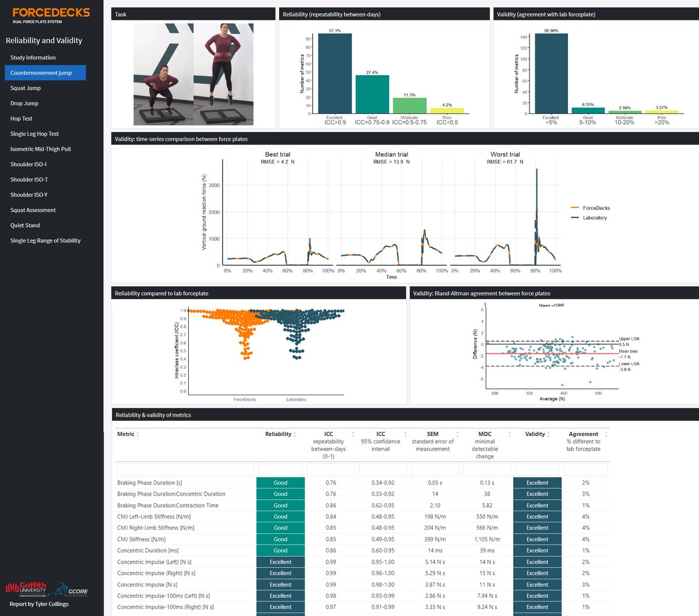This screenshot has height=616, width=699.
Task: Select CMJ Left-Limb Stiffness [N/m] row
Action: 362,516
